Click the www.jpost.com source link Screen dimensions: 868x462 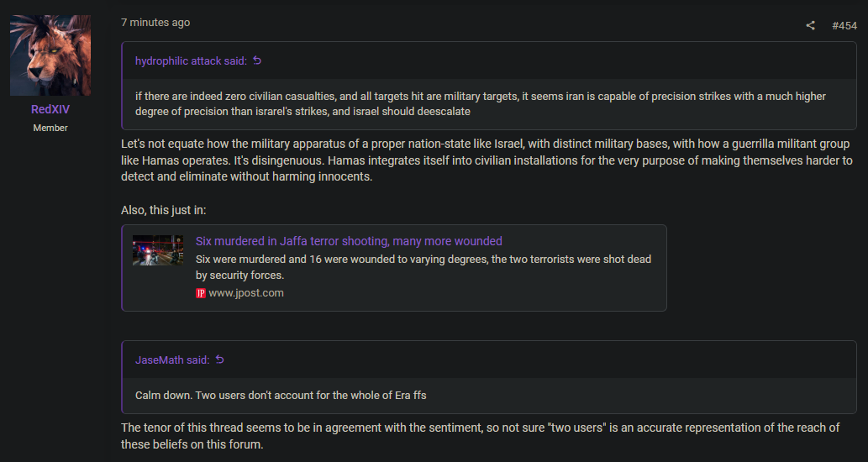(x=246, y=293)
